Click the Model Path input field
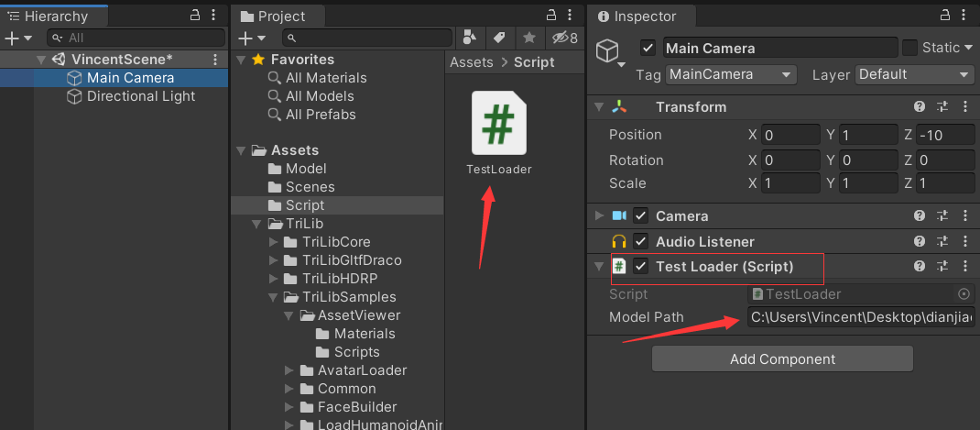Screen dimensions: 980x430 click(x=861, y=317)
